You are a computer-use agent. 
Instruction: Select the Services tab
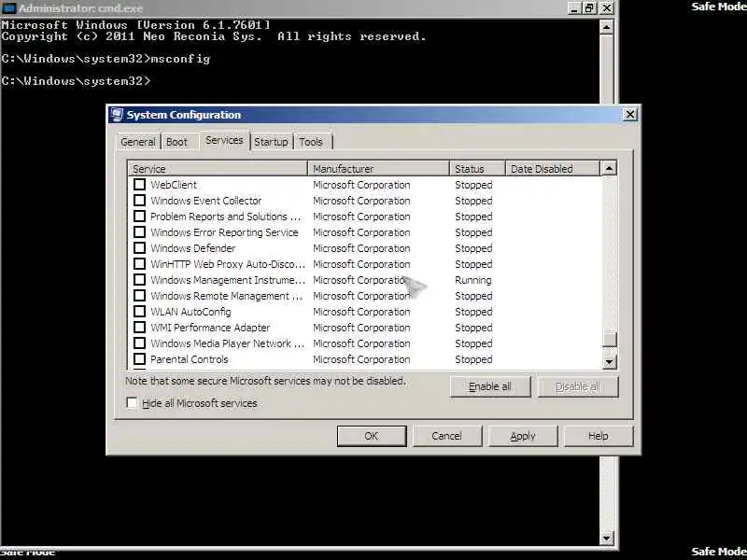(x=224, y=141)
